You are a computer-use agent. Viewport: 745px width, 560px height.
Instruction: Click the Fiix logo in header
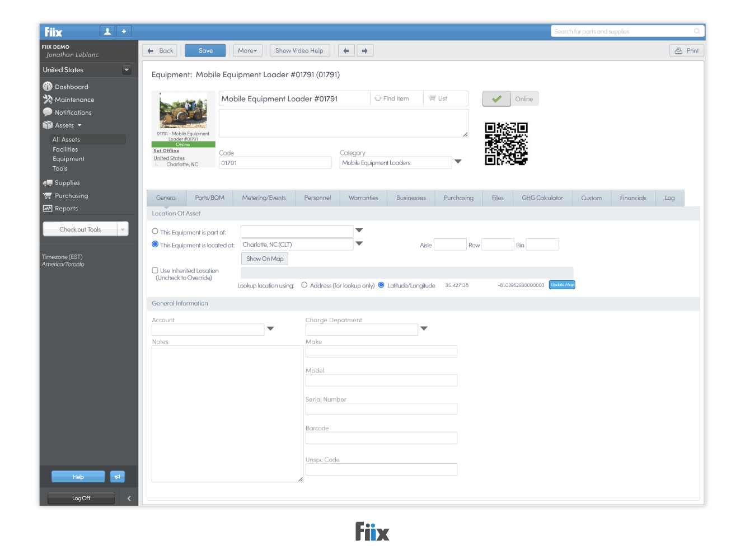[x=53, y=32]
